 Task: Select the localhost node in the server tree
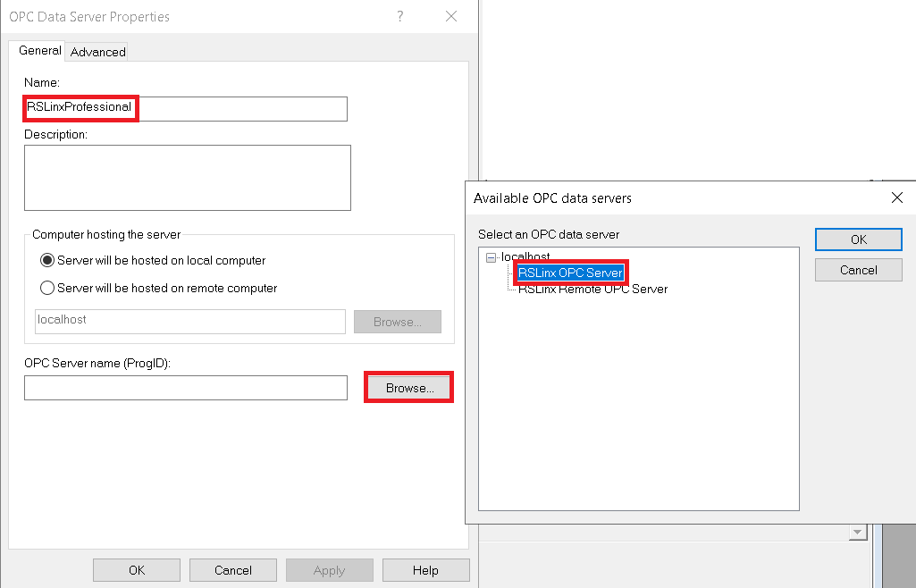(525, 256)
